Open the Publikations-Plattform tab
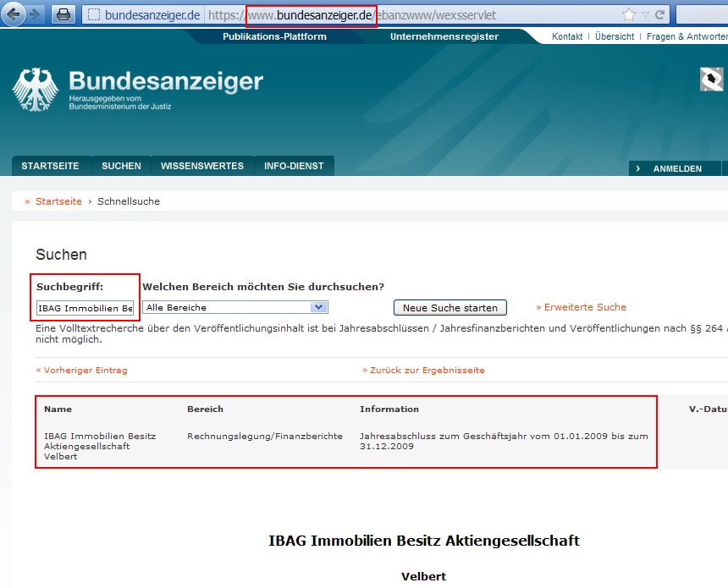728x588 pixels. 274,36
